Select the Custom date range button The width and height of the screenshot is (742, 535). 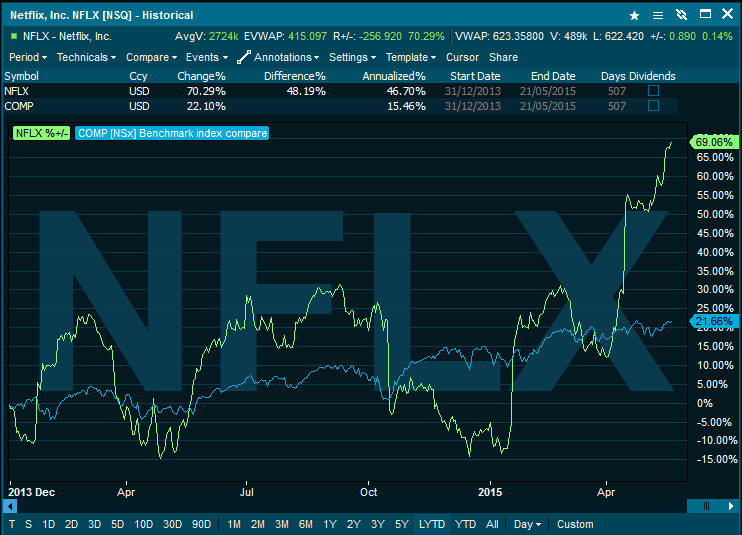coord(575,524)
